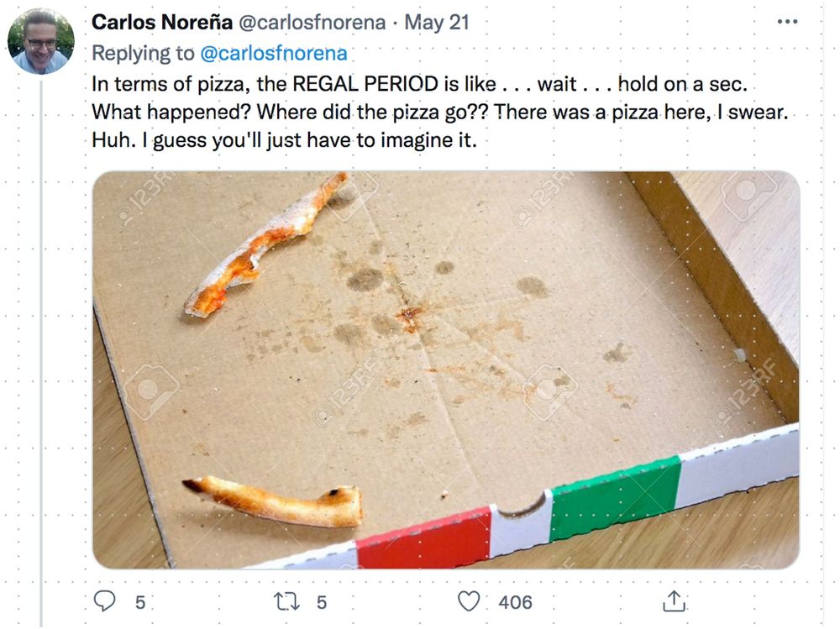Open the May 21 timestamp link
840x629 pixels.
437,23
